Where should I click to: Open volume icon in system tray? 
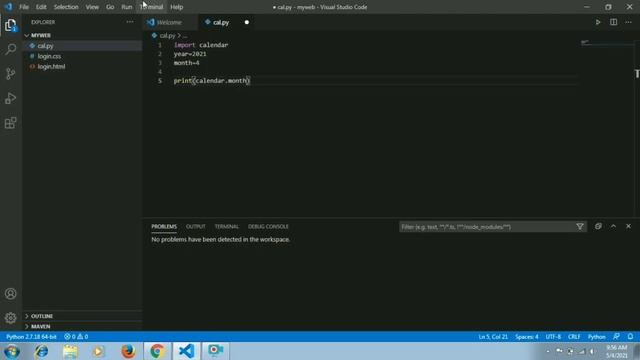tap(593, 351)
